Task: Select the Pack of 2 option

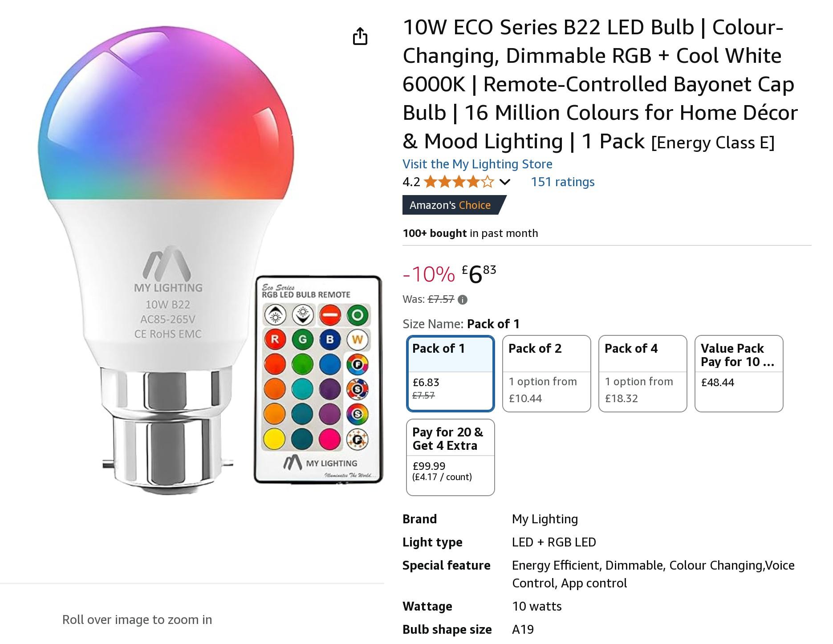Action: pyautogui.click(x=546, y=373)
